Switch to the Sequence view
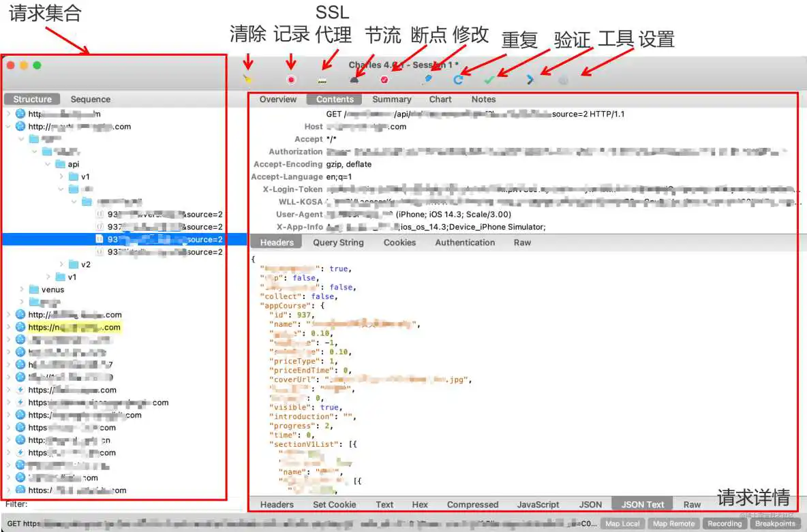Screen dimensions: 807x532 [x=90, y=99]
